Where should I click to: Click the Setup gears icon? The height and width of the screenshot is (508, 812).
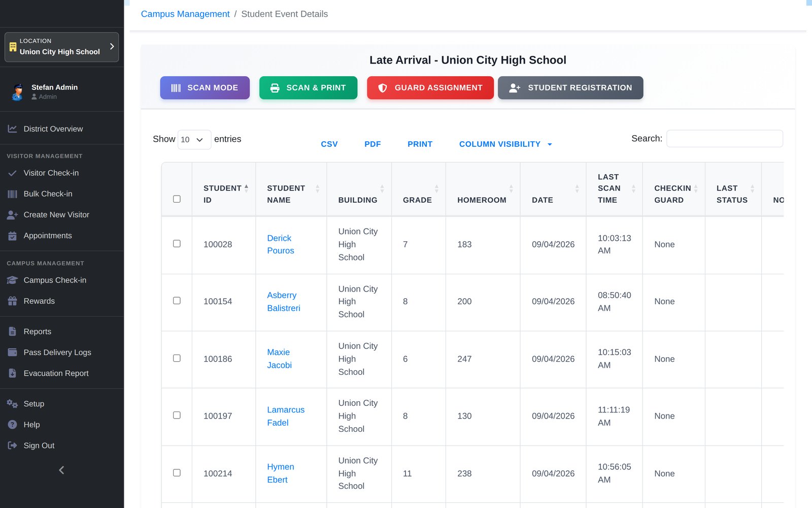(12, 404)
